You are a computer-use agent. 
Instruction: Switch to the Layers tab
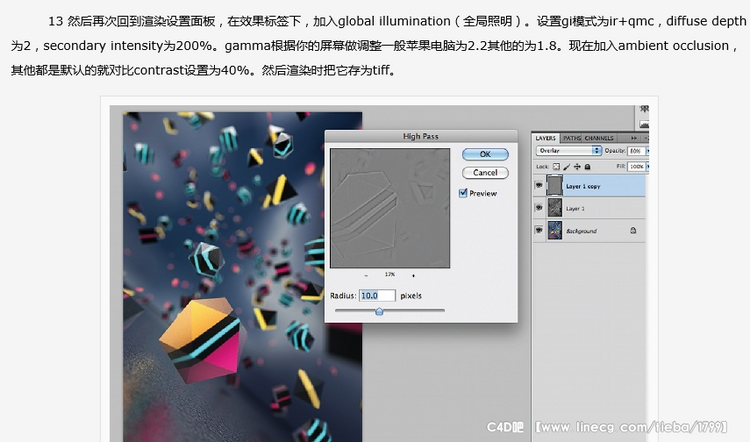pyautogui.click(x=546, y=138)
